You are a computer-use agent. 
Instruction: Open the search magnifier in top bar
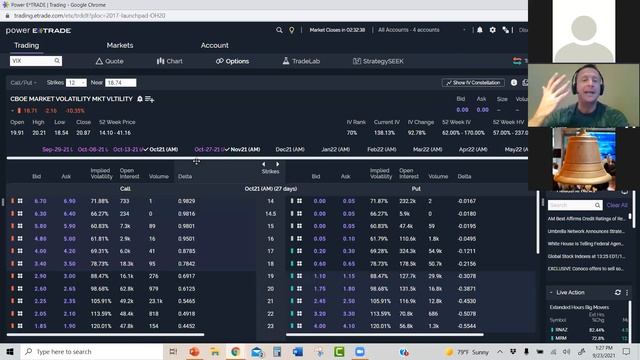click(279, 30)
